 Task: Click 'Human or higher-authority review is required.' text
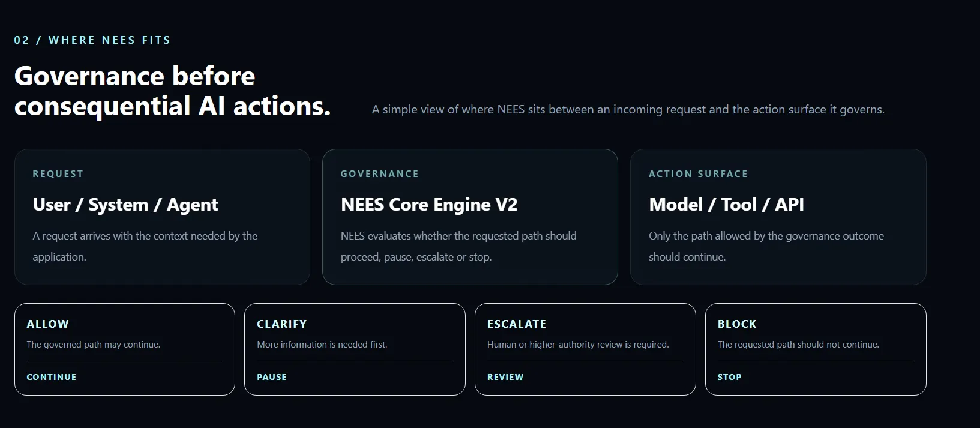(x=578, y=345)
